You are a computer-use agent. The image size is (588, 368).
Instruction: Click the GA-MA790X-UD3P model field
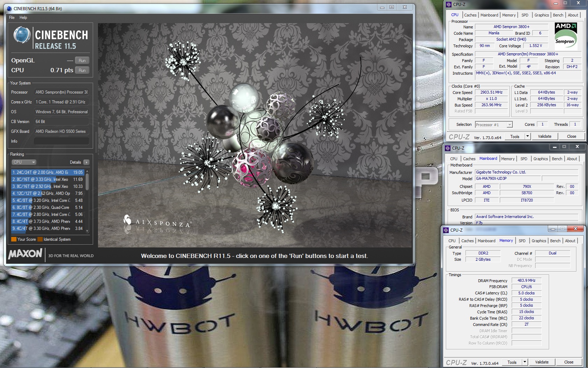[507, 179]
